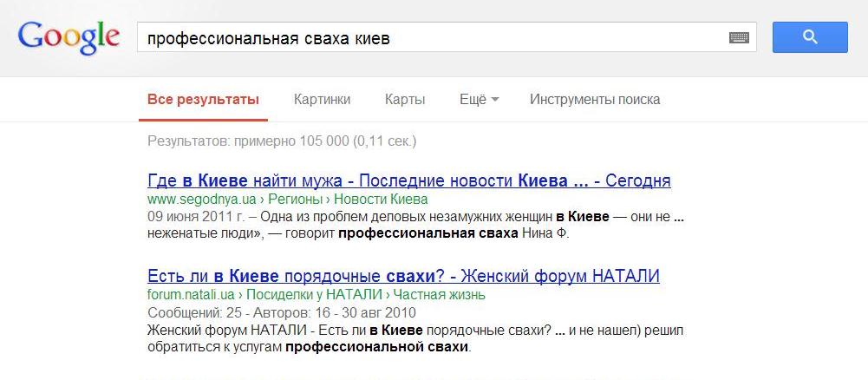This screenshot has width=868, height=380.
Task: Open 'Инструменты поиска' search tools
Action: 595,100
